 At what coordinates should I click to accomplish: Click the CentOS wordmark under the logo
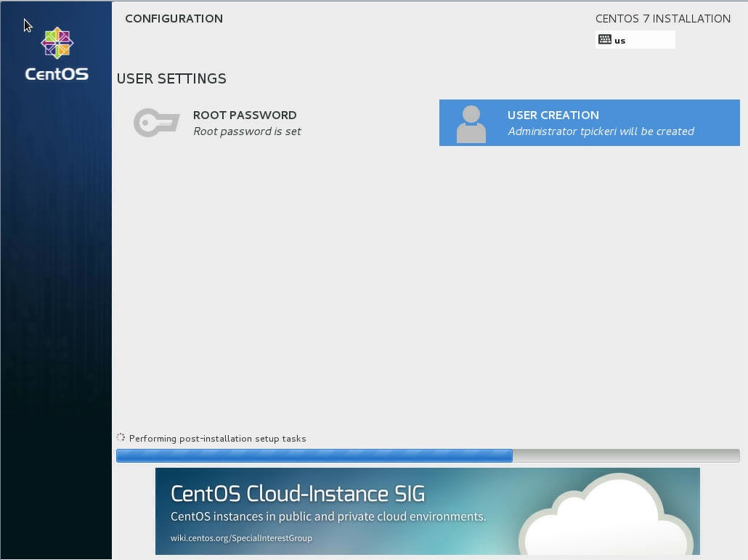click(x=57, y=74)
